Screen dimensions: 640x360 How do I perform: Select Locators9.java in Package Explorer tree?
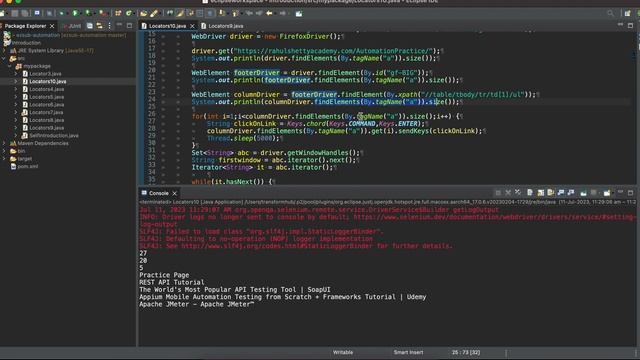[x=47, y=128]
